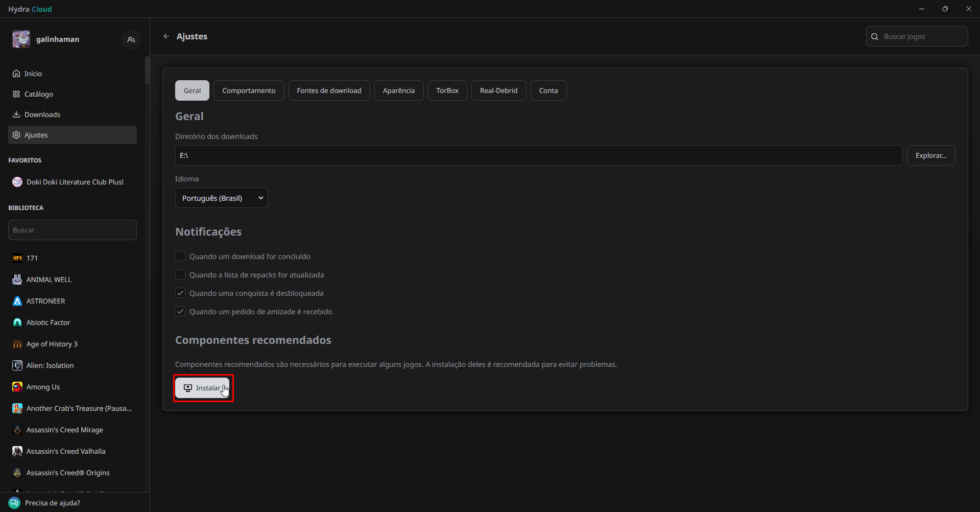Click the friends icon beside the username
Viewport: 980px width, 512px height.
pos(131,39)
